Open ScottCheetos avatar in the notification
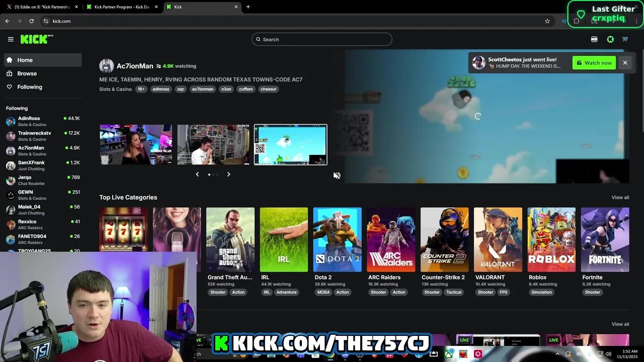The width and height of the screenshot is (644, 362). [479, 63]
